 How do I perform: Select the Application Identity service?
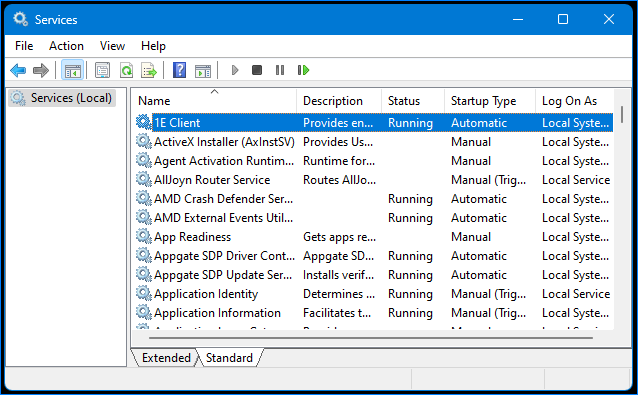tap(374, 293)
